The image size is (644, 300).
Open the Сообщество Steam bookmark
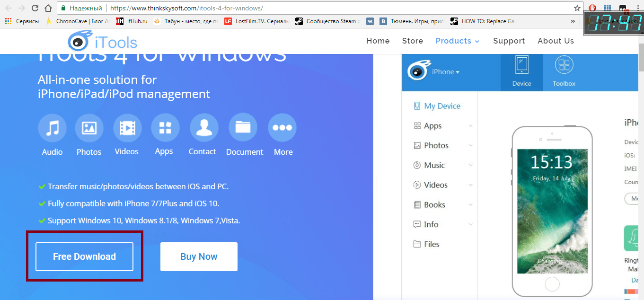(327, 21)
